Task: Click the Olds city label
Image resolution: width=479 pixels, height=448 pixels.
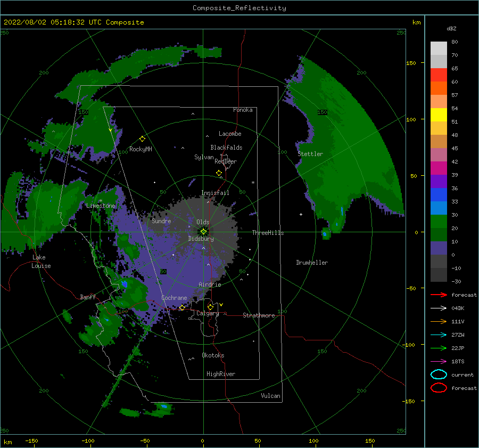Action: pos(203,222)
